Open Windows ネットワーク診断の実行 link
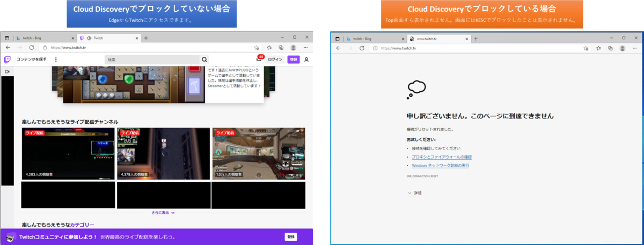644x245 pixels. pyautogui.click(x=441, y=166)
